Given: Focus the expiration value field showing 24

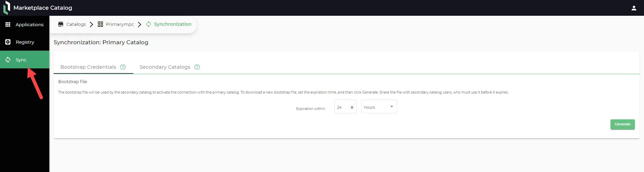Looking at the screenshot, I should tap(345, 107).
